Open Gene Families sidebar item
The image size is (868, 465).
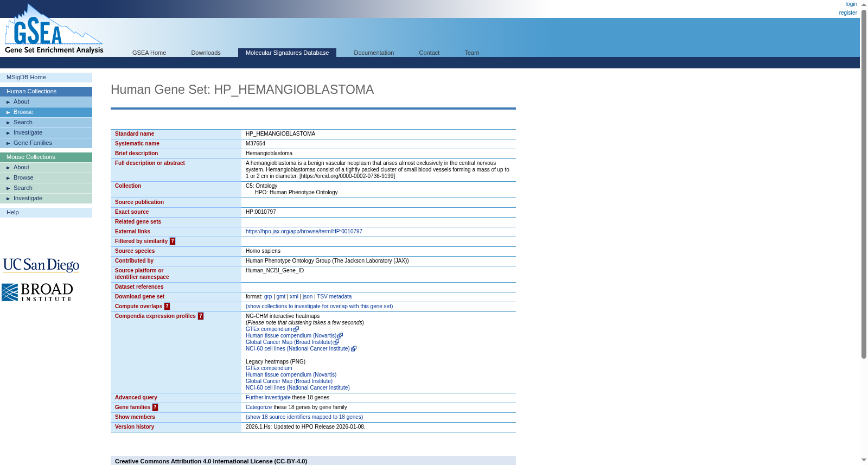pyautogui.click(x=46, y=143)
